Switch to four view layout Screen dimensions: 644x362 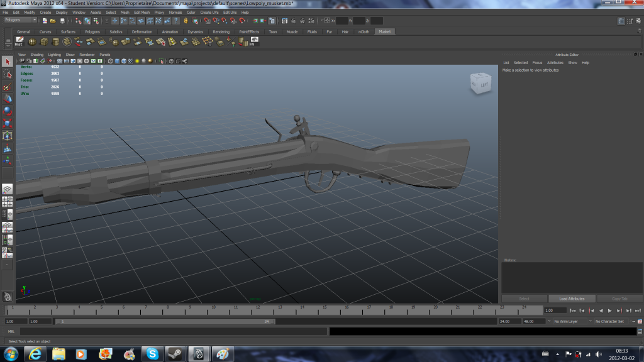click(8, 202)
